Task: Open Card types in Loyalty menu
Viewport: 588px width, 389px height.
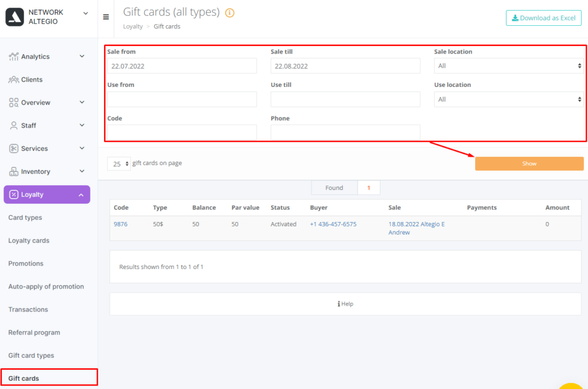Action: coord(25,217)
